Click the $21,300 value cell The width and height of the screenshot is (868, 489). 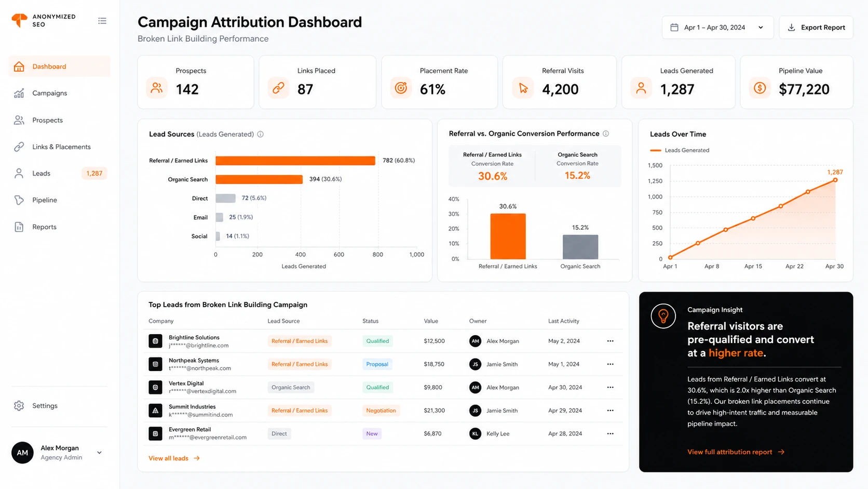pyautogui.click(x=435, y=411)
